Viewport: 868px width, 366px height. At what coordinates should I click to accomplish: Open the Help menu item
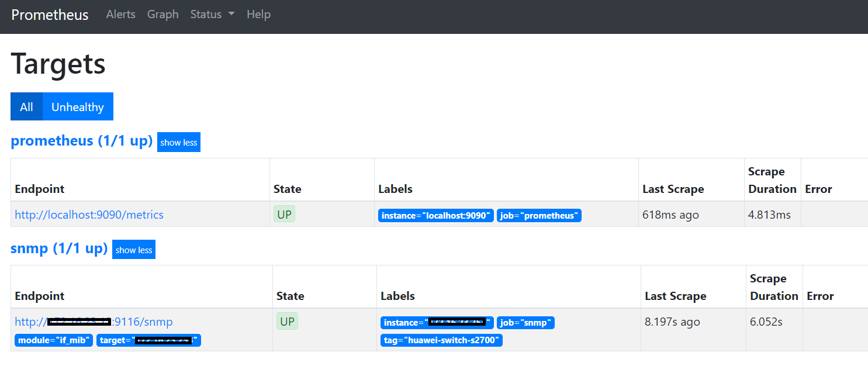tap(258, 15)
